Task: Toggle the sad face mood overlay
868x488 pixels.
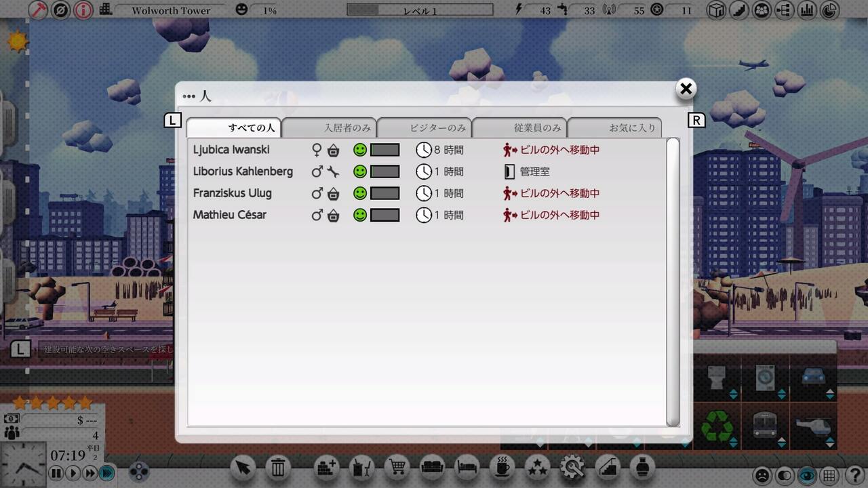Action: pos(763,475)
